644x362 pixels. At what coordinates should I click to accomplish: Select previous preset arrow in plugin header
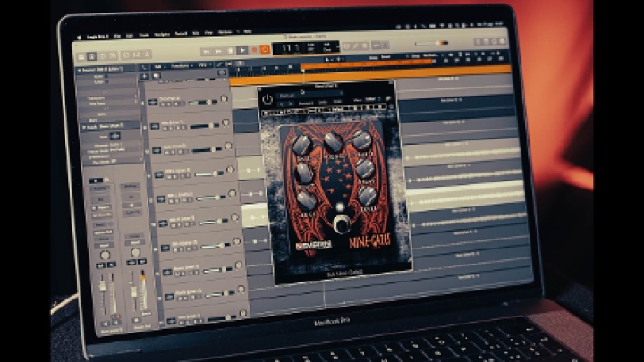[281, 105]
